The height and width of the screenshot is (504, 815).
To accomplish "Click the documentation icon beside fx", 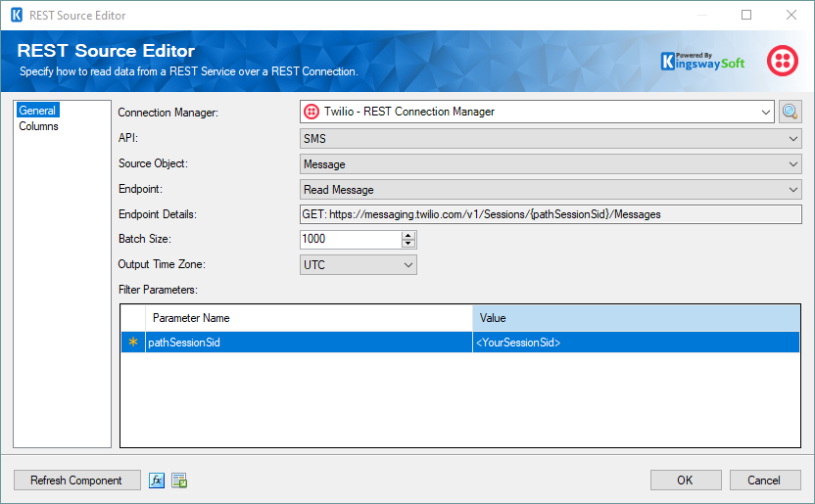I will click(179, 481).
